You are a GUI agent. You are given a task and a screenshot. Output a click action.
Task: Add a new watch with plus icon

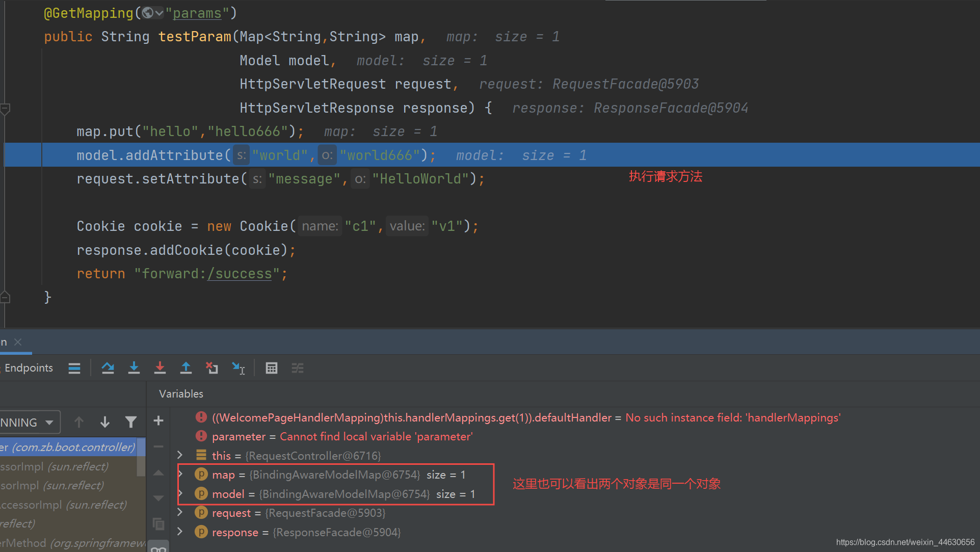tap(158, 420)
